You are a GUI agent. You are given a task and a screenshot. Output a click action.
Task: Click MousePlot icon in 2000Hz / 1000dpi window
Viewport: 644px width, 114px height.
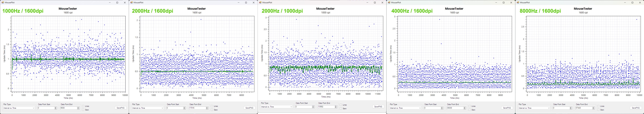tap(260, 2)
